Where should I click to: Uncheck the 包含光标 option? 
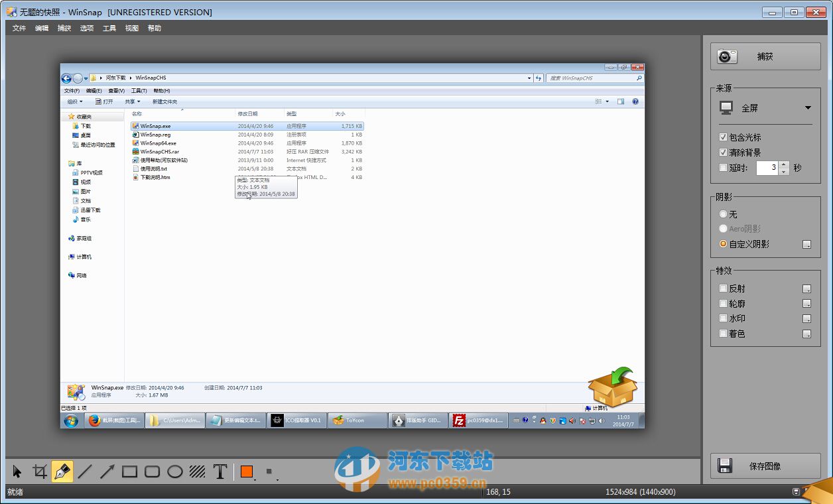click(x=724, y=139)
